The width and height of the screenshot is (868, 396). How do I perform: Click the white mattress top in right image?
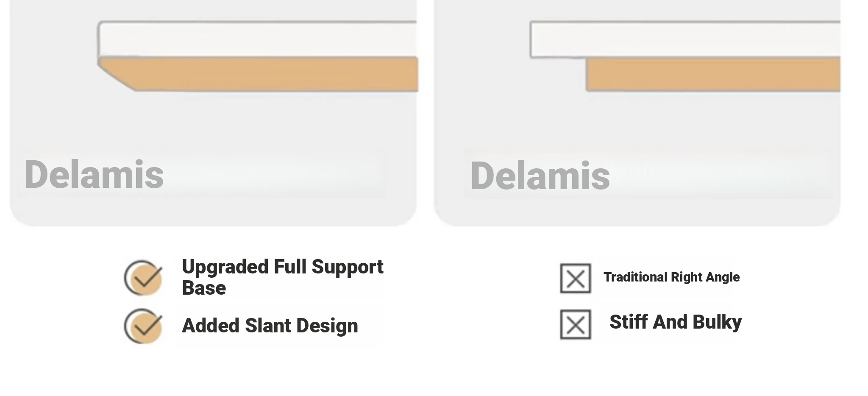[x=685, y=39]
